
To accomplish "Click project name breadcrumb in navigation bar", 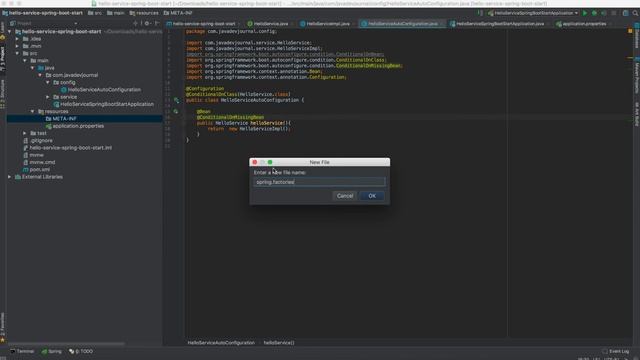I will 42,13.
